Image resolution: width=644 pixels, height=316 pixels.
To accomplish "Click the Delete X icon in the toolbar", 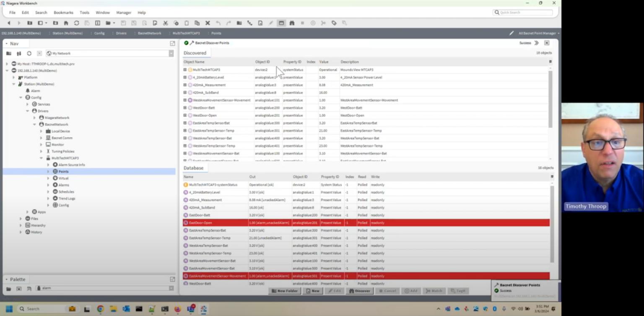I will (208, 23).
